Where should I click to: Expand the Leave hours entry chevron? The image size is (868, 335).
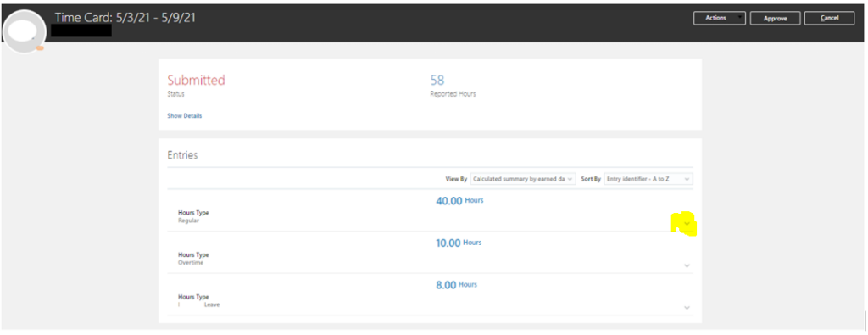point(687,308)
